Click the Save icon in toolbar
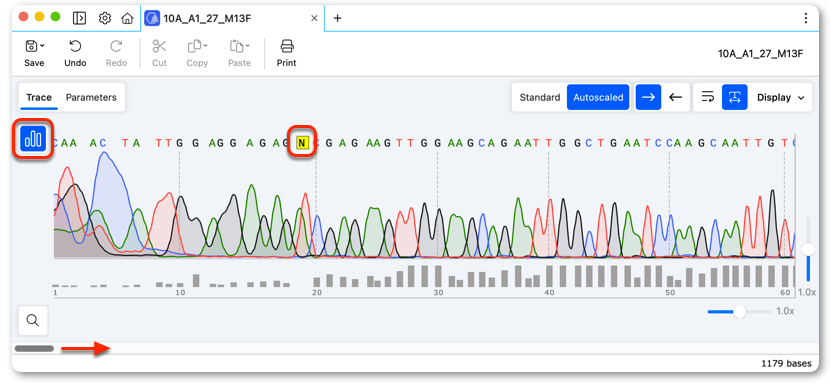 [31, 47]
